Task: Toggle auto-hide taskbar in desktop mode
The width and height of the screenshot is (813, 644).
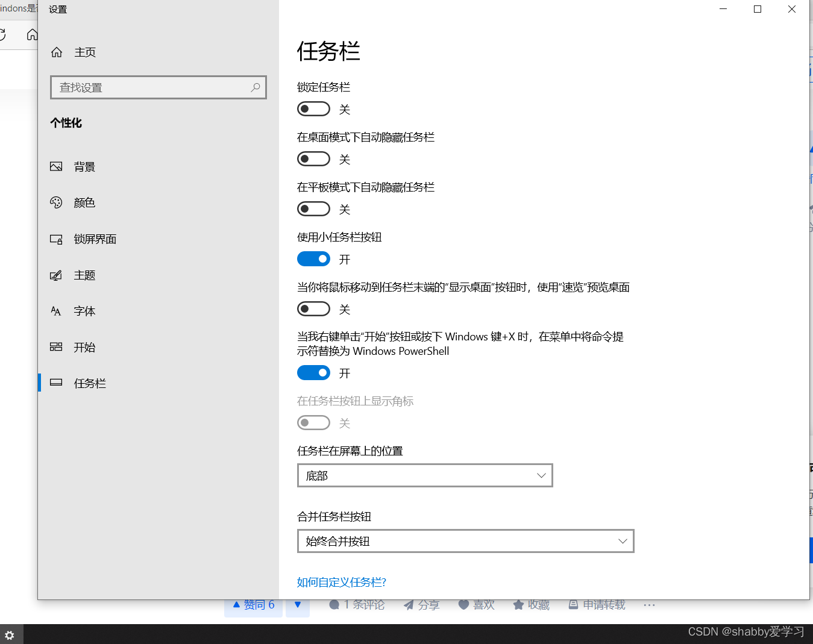Action: 313,159
